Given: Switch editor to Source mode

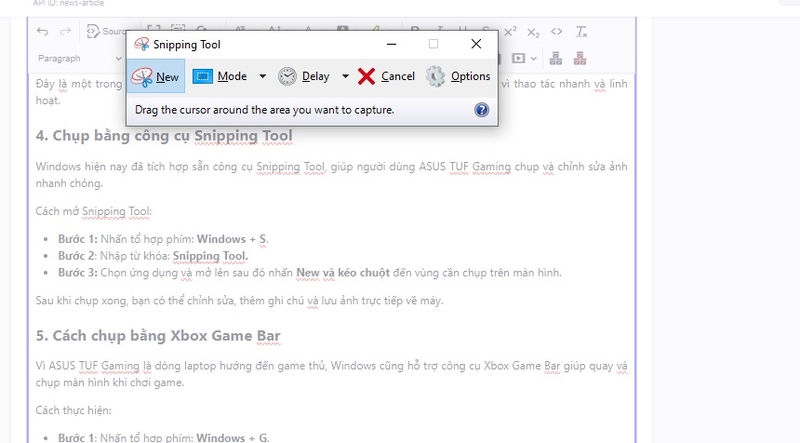Looking at the screenshot, I should (106, 32).
